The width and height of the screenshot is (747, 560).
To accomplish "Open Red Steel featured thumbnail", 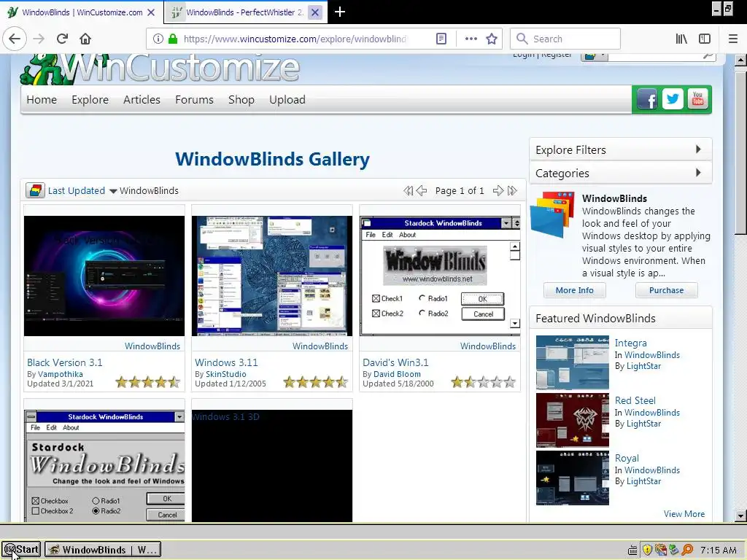I will 572,420.
